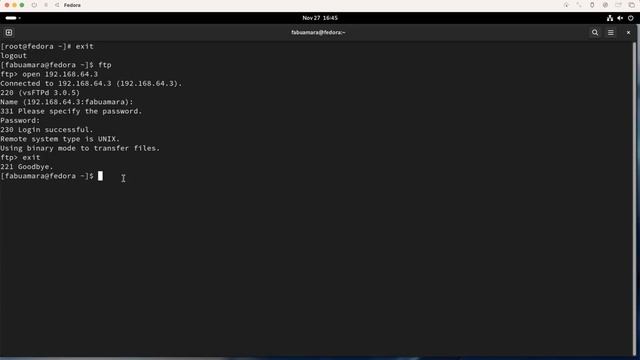Click "Using binary mode to transfer files."
This screenshot has width=640, height=360.
coord(80,148)
